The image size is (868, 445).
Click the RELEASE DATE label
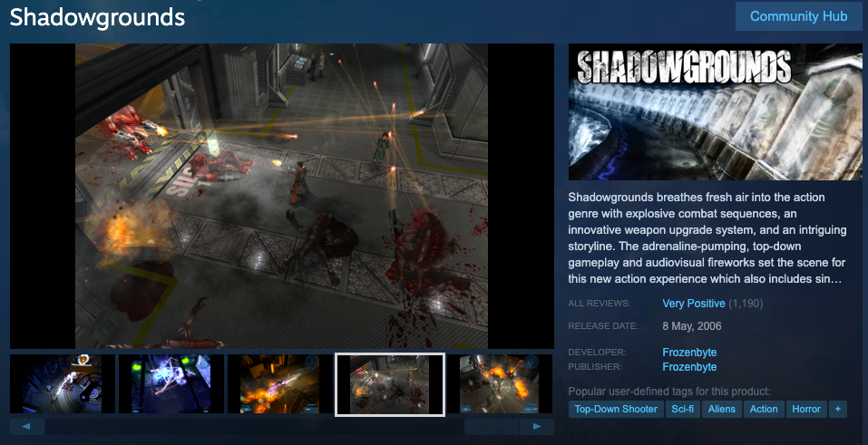click(x=603, y=326)
